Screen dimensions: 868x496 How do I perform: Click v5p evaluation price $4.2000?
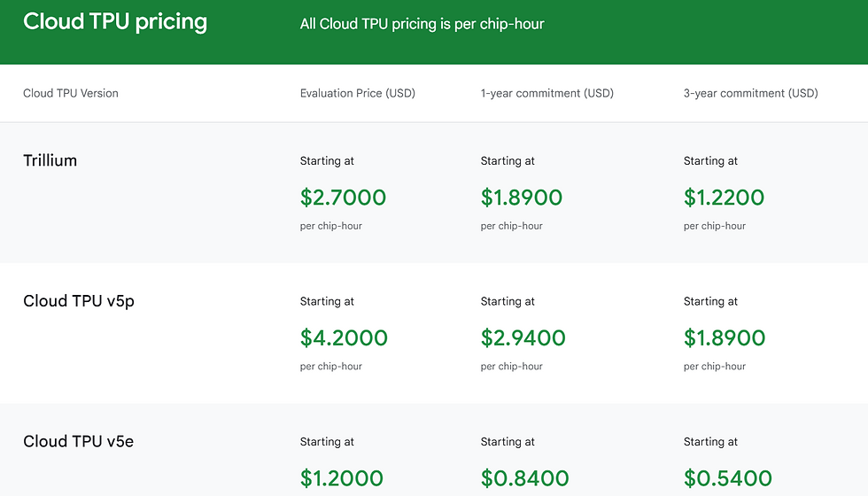point(344,338)
